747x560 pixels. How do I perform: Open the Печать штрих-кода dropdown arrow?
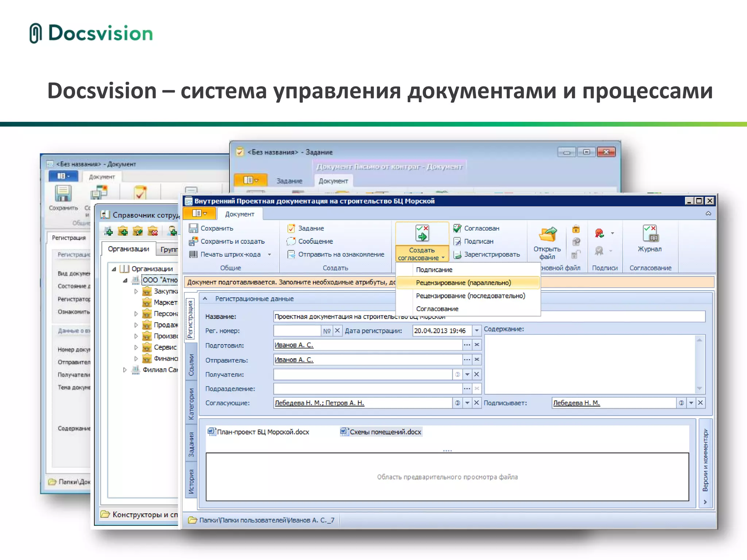(x=270, y=254)
